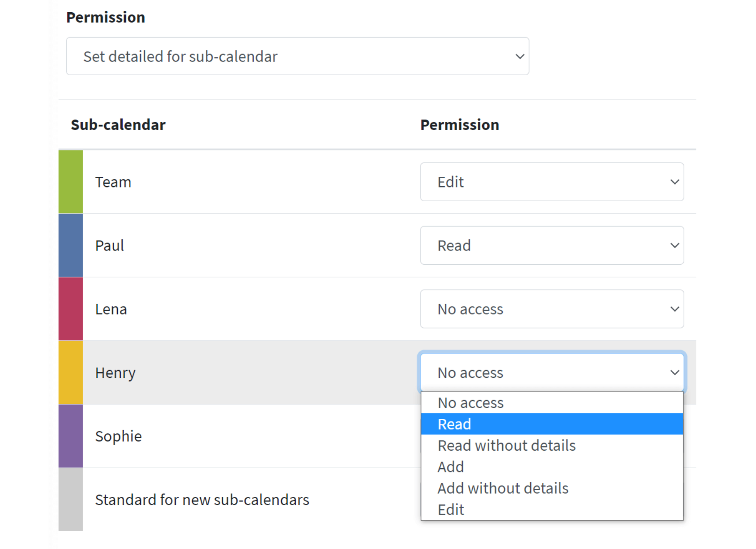This screenshot has width=756, height=549.
Task: Open Paul permission dropdown
Action: click(552, 245)
